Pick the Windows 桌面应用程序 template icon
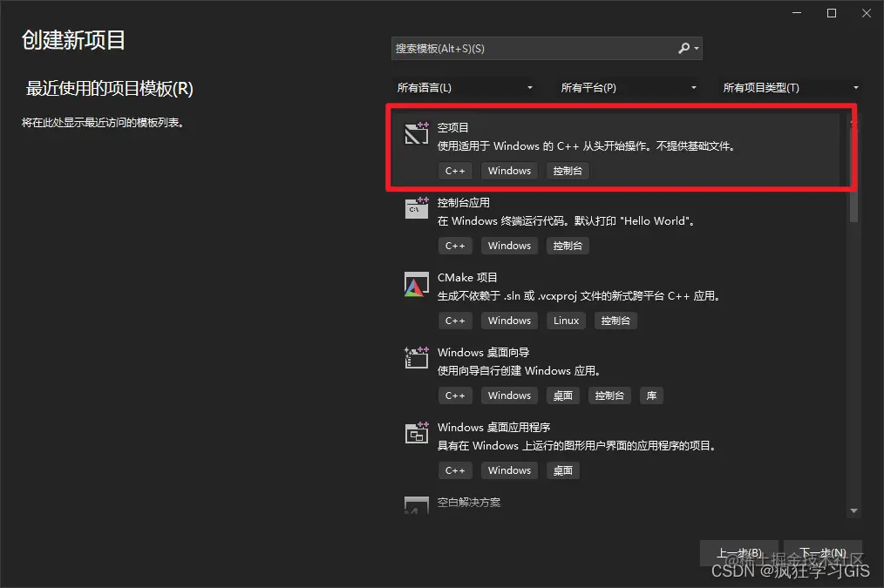This screenshot has height=588, width=884. (x=417, y=433)
